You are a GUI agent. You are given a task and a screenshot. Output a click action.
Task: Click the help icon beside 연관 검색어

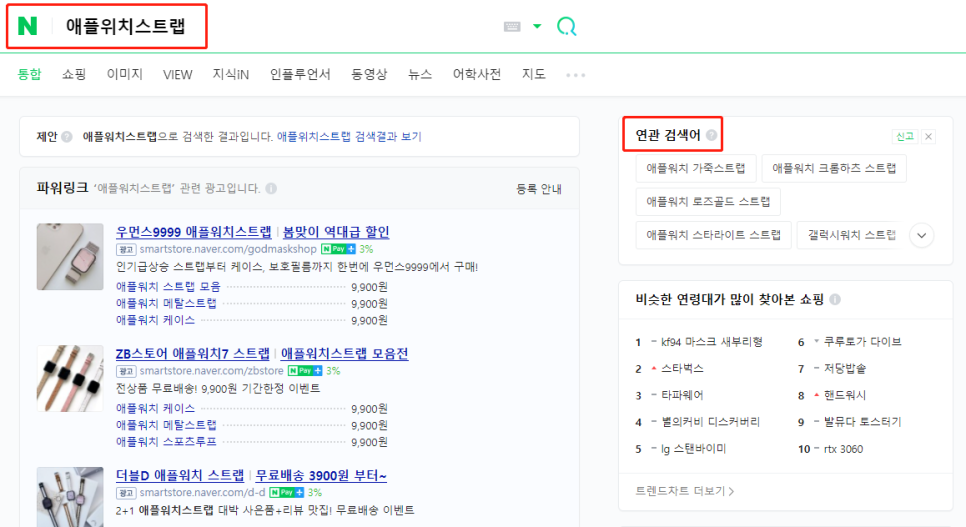click(712, 135)
